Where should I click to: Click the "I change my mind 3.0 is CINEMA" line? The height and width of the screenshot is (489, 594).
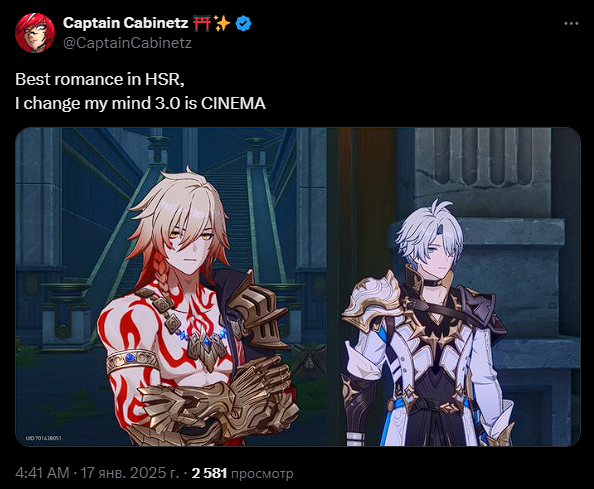(140, 103)
